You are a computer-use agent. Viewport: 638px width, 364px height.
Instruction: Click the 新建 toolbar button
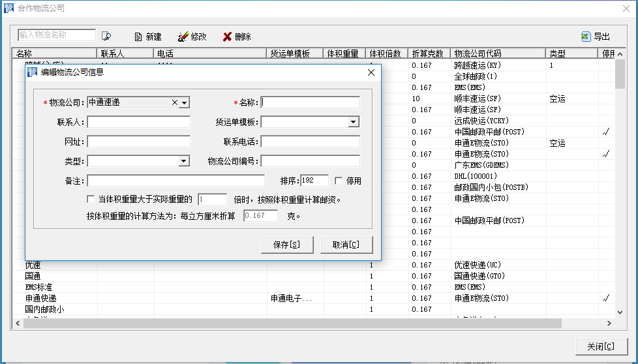click(x=148, y=37)
